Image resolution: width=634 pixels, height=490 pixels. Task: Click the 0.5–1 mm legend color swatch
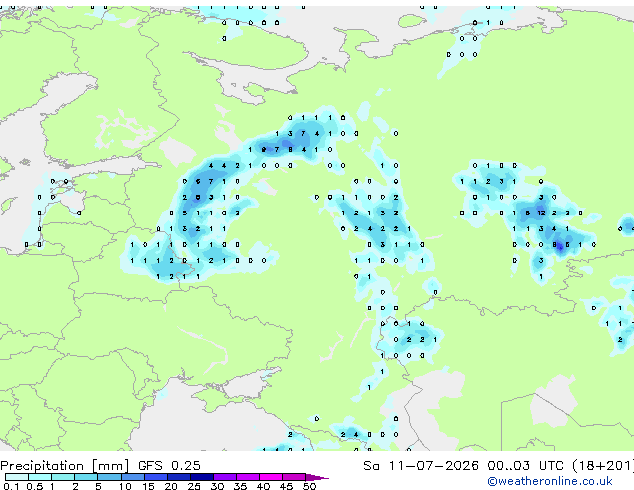[40, 477]
